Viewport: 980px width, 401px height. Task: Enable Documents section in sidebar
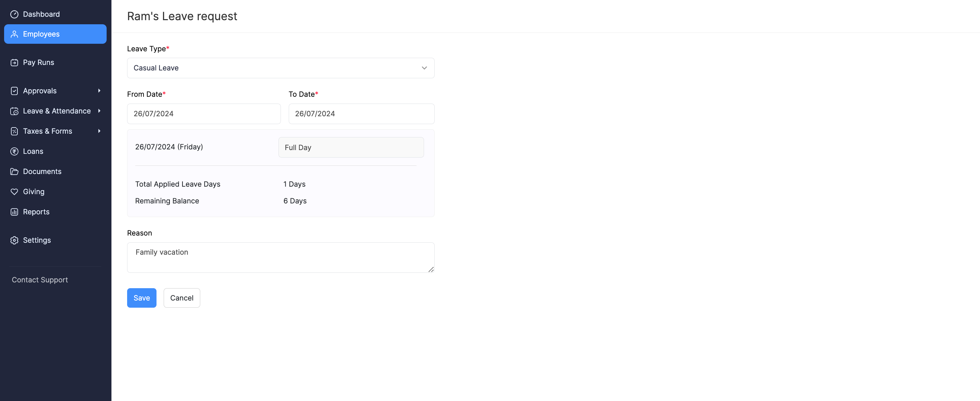click(42, 171)
